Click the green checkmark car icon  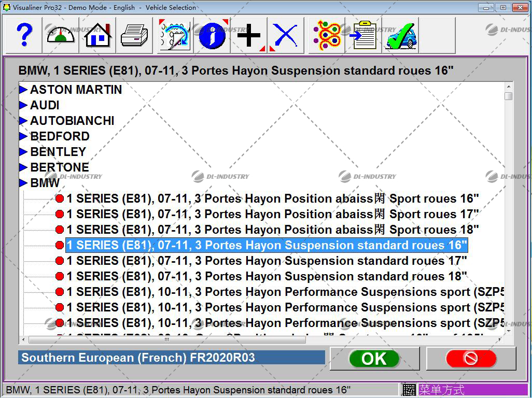[400, 35]
